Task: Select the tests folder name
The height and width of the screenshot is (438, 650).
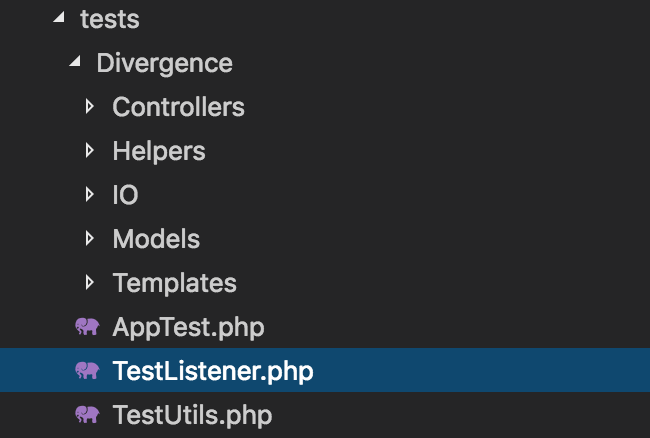Action: 109,19
